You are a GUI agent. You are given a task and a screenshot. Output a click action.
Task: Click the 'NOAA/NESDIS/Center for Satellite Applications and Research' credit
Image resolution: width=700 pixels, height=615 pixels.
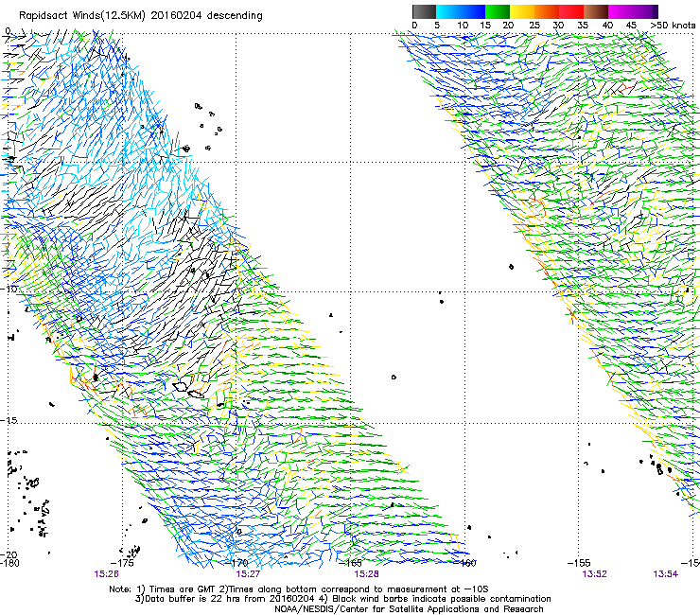point(409,609)
